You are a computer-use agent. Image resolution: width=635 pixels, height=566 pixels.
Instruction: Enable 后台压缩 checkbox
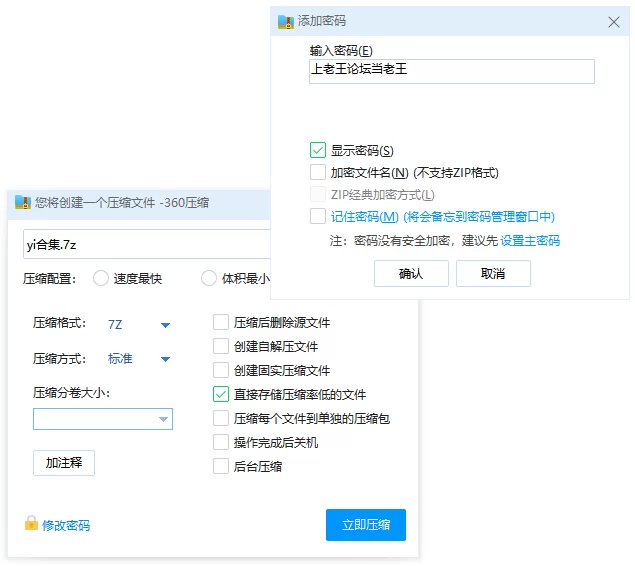221,466
